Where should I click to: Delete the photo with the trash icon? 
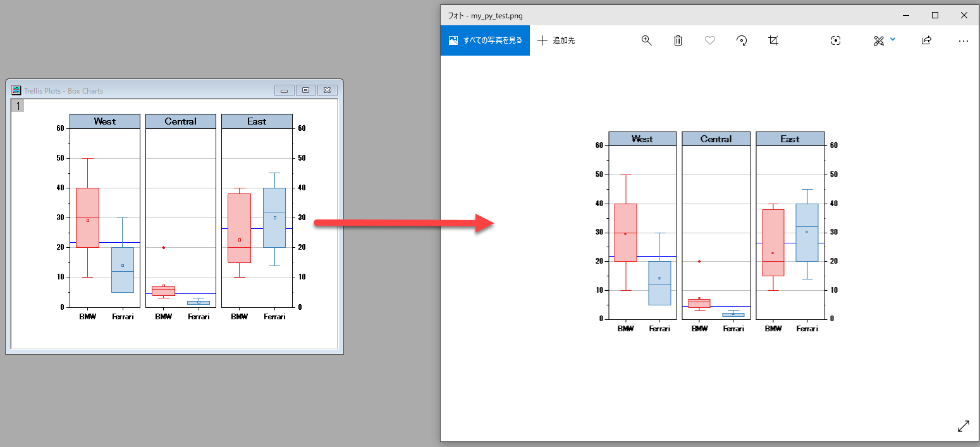(x=678, y=40)
